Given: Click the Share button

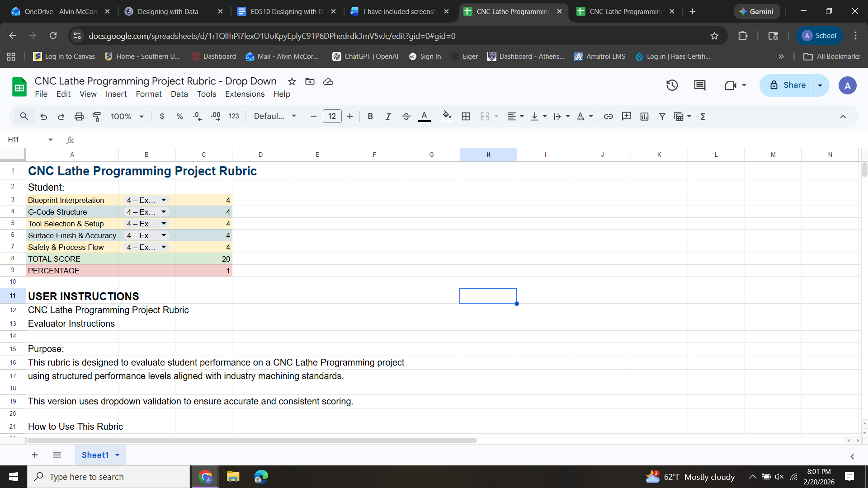Looking at the screenshot, I should coord(788,85).
